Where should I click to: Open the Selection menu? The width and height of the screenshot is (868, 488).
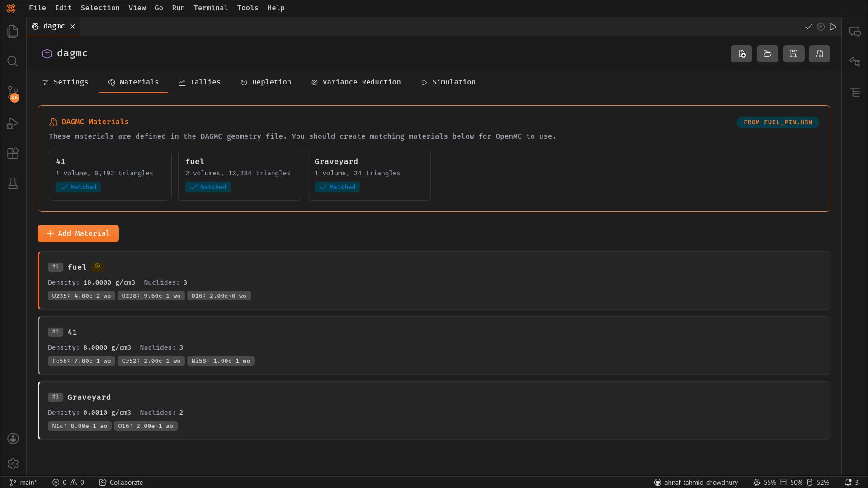coord(100,8)
